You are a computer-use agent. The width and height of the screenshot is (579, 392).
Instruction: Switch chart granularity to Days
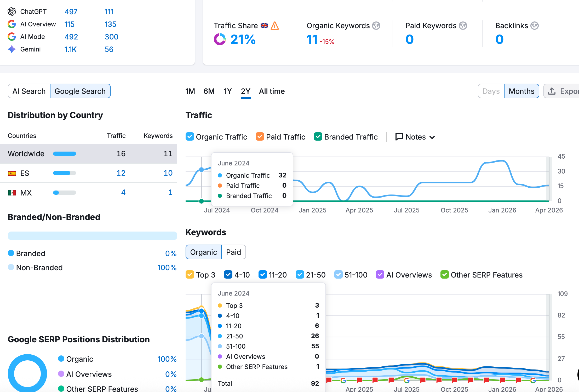tap(491, 91)
